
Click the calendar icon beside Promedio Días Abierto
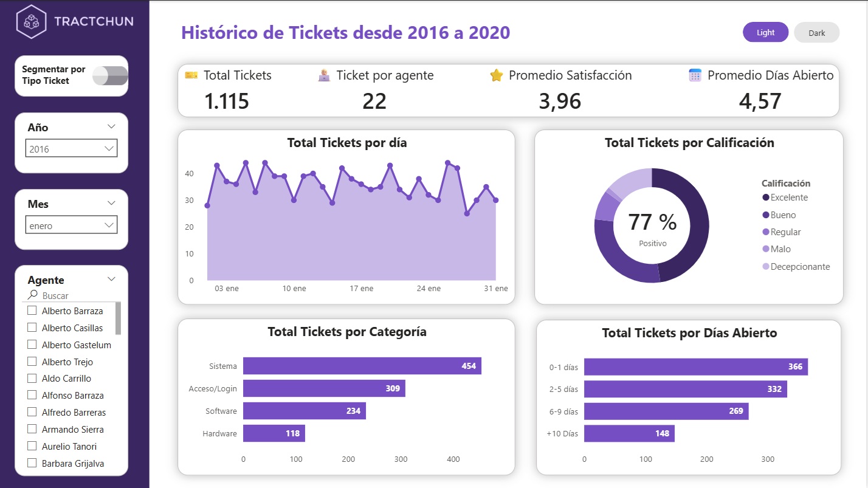(x=694, y=75)
